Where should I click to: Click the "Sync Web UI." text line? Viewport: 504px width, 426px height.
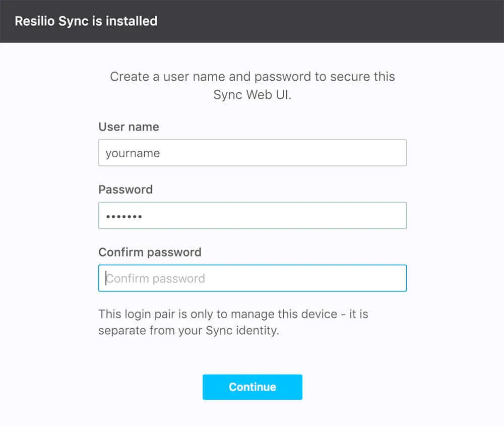253,94
